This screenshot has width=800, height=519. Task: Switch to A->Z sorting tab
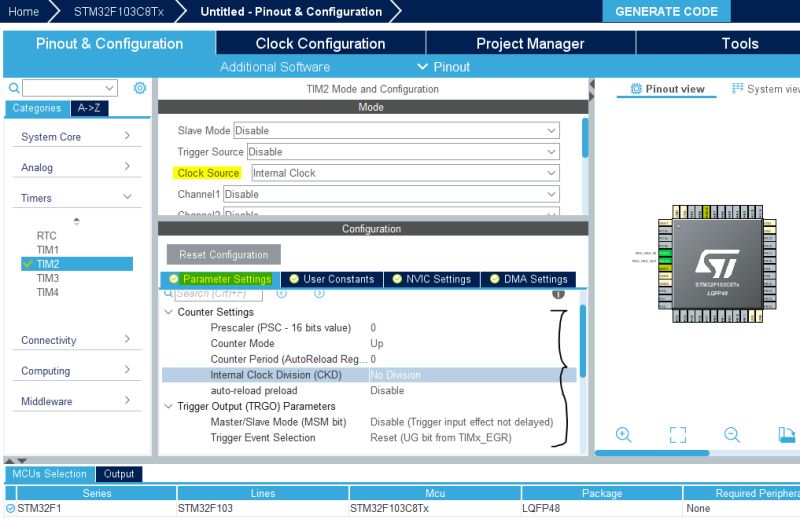point(89,108)
